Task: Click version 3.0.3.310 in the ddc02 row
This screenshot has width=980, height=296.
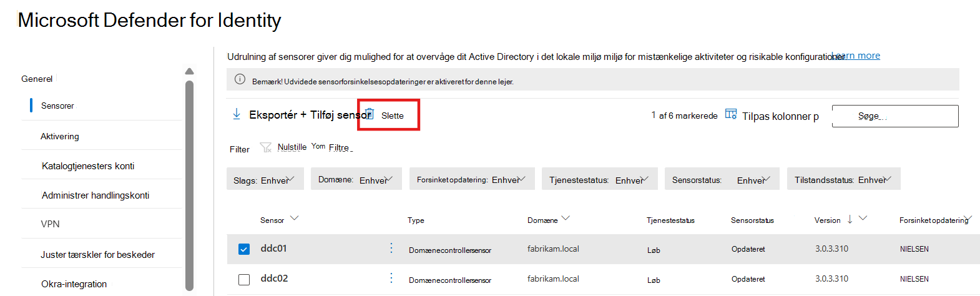Action: (831, 279)
